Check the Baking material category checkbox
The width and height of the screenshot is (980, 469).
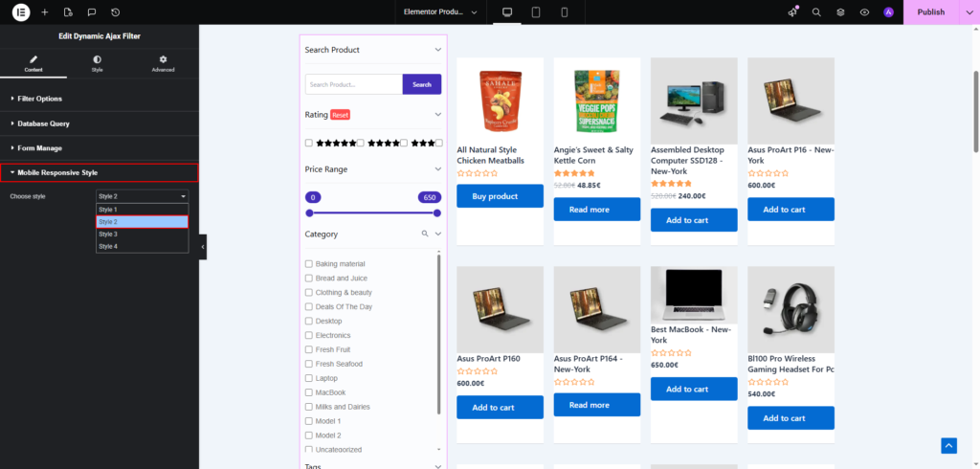309,264
